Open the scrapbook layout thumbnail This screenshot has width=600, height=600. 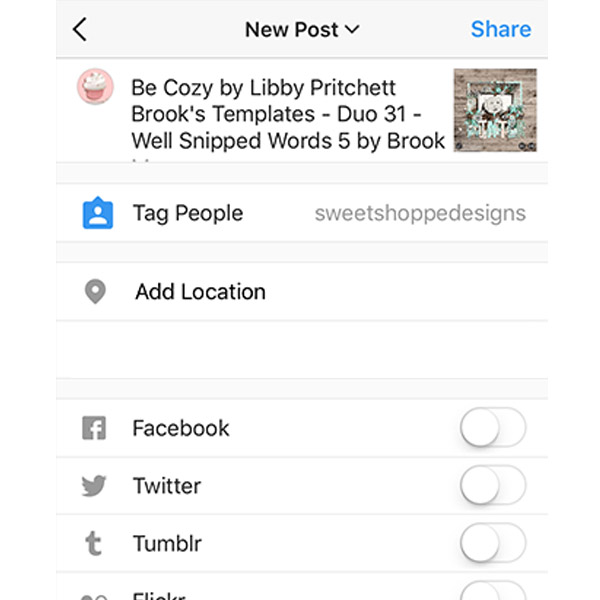coord(495,110)
